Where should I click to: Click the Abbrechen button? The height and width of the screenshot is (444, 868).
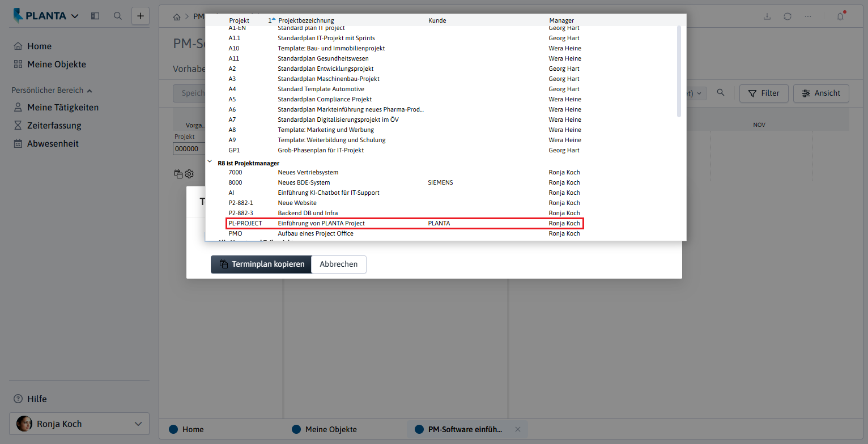tap(339, 264)
